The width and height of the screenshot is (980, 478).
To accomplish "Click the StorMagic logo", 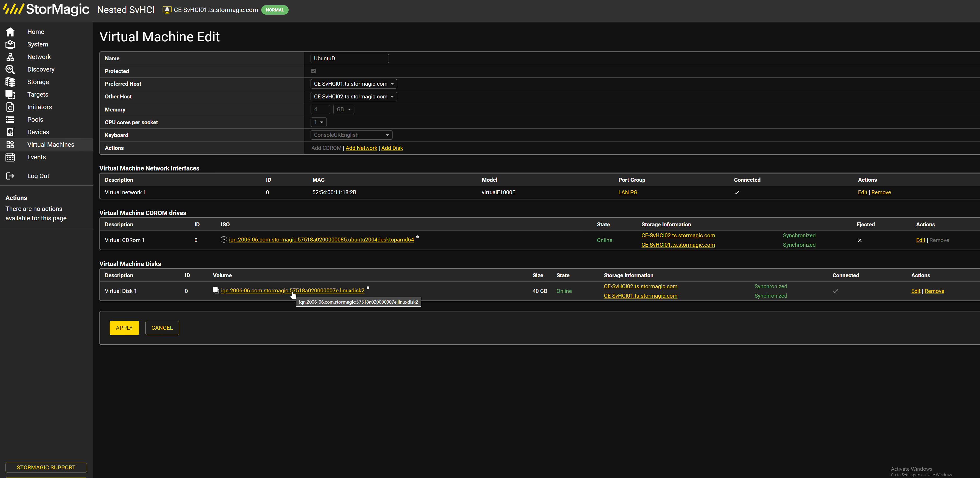I will coord(46,9).
